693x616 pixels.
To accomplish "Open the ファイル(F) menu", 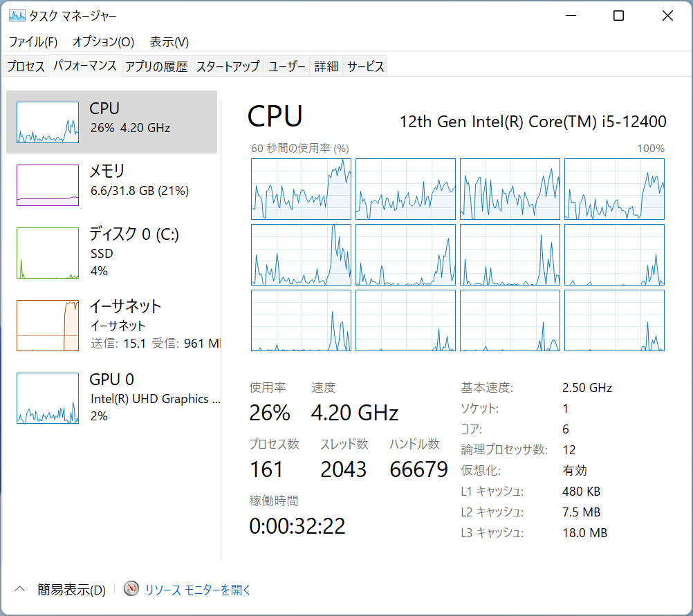I will tap(33, 41).
